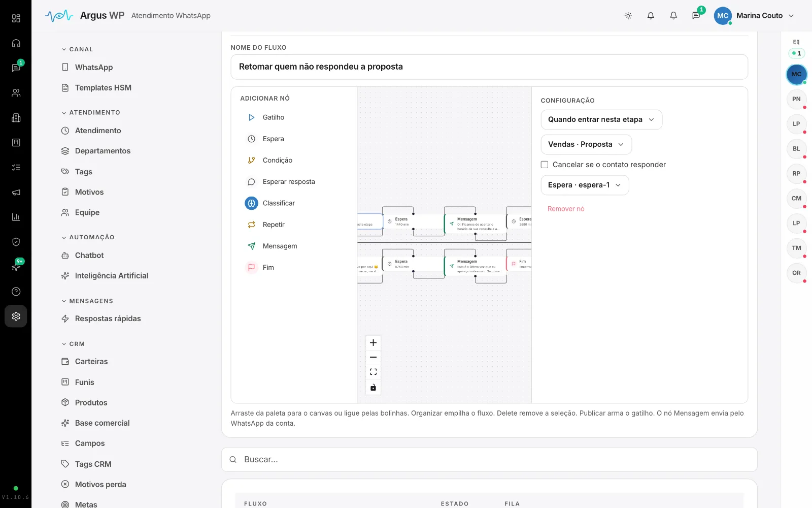Expand the Vendas · Proposta dropdown

(586, 144)
